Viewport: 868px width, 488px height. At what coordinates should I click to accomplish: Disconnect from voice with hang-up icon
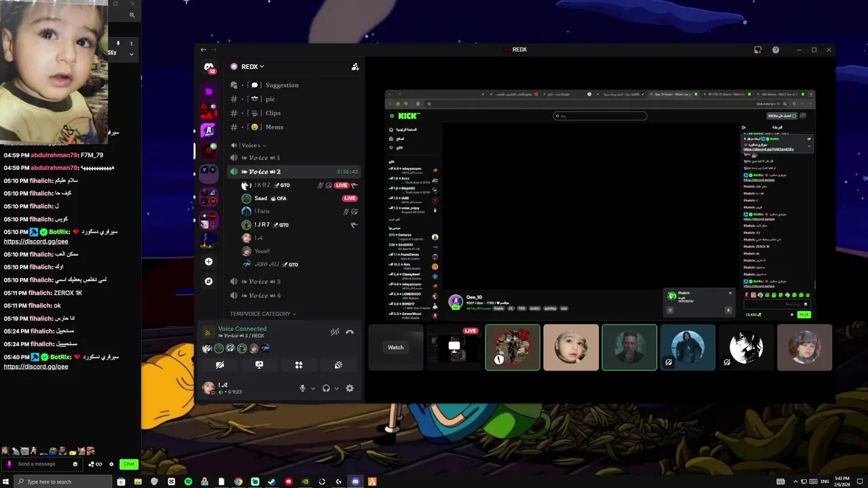click(350, 332)
